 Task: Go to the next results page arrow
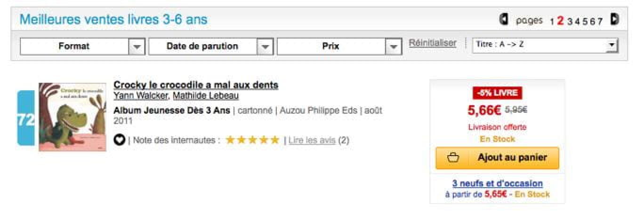point(614,19)
